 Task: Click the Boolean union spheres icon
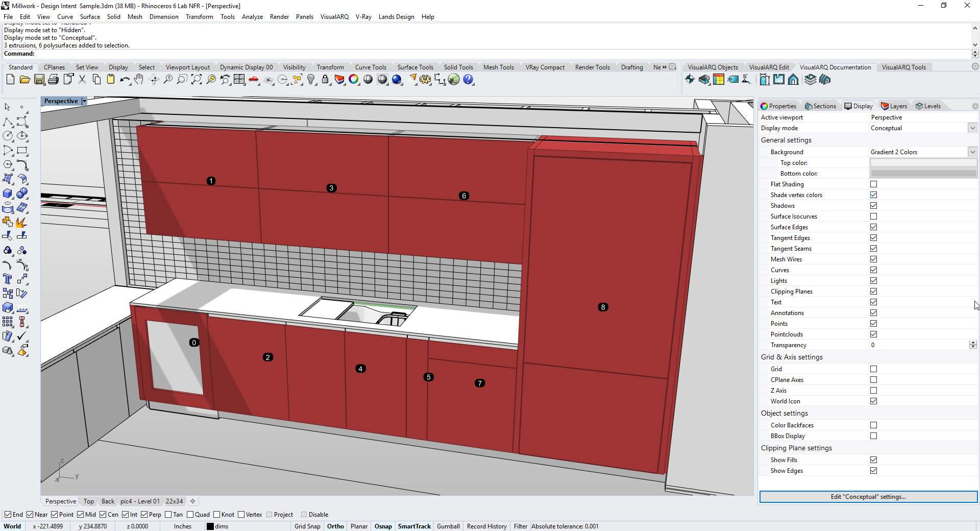point(22,194)
